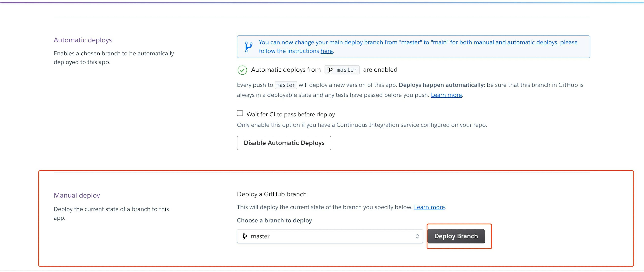
Task: Click 'Enables a chosen branch' description text
Action: coord(114,58)
